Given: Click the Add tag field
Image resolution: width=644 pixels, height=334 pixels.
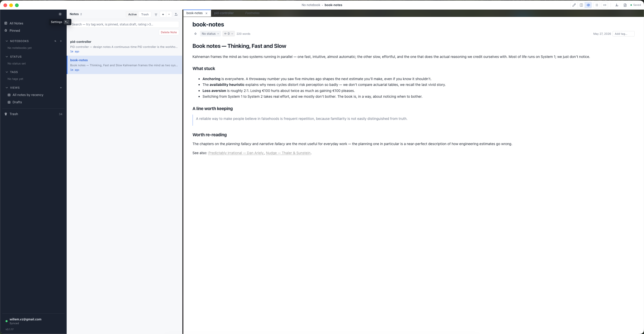Looking at the screenshot, I should (623, 34).
